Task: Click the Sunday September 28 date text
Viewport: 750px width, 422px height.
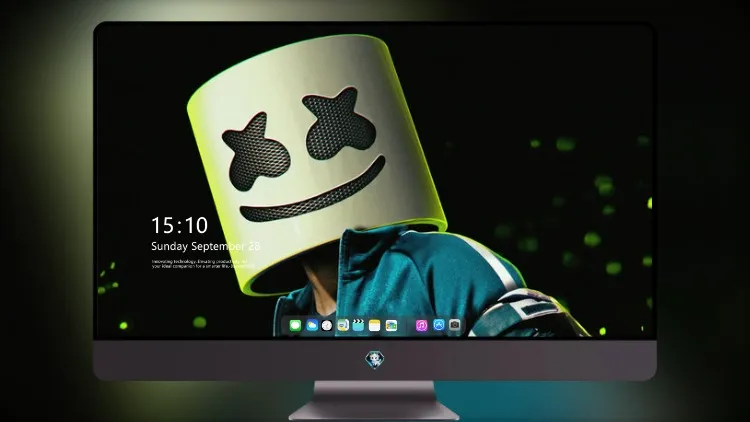Action: tap(206, 246)
